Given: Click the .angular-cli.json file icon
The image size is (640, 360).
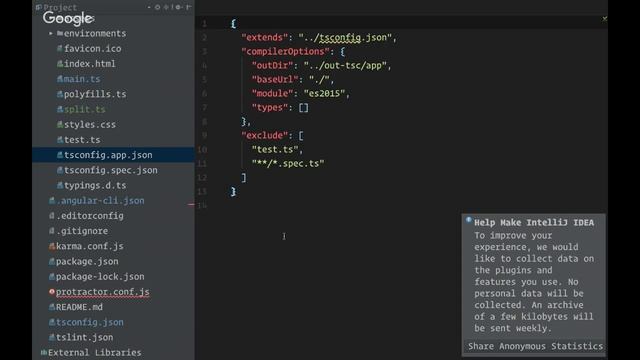Looking at the screenshot, I should (x=51, y=200).
